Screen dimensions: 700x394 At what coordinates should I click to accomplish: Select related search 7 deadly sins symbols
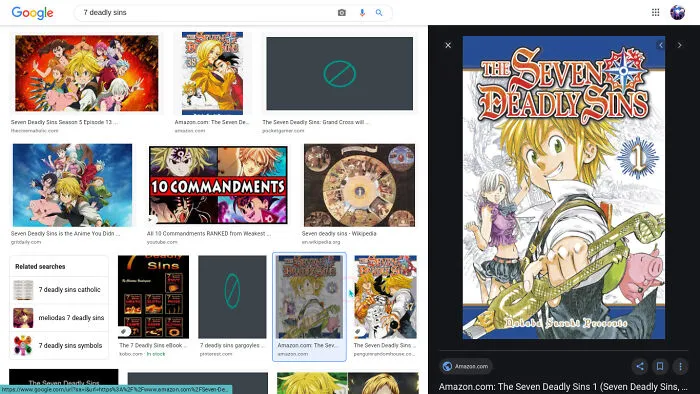click(x=59, y=345)
